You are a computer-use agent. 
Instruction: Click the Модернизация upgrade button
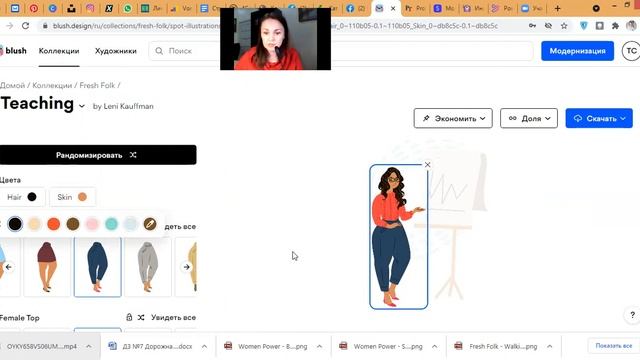(577, 51)
